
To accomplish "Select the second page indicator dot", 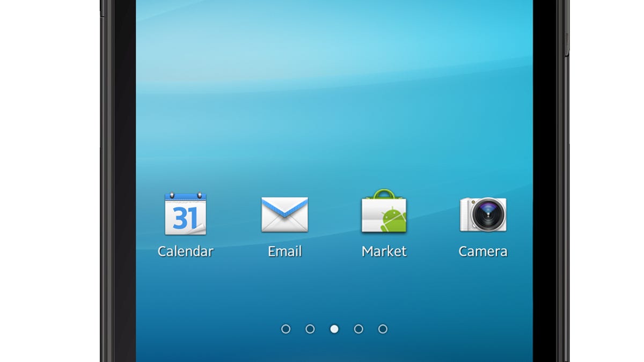I will [310, 329].
